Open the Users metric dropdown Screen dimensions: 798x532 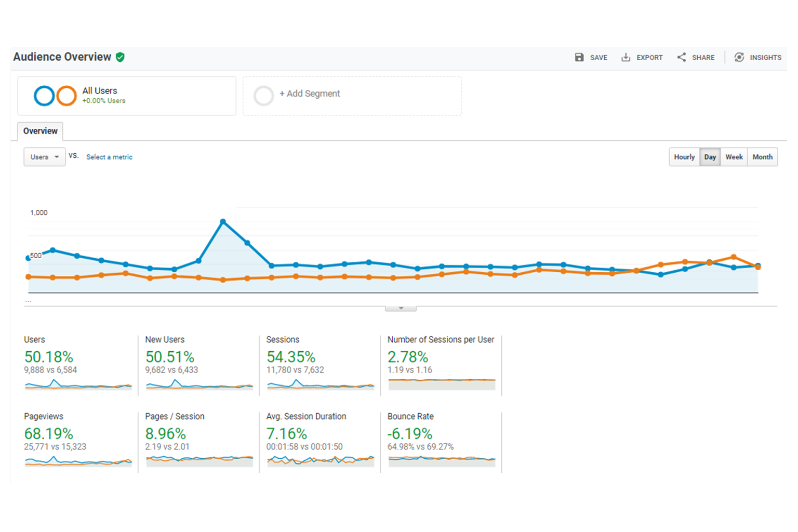45,157
